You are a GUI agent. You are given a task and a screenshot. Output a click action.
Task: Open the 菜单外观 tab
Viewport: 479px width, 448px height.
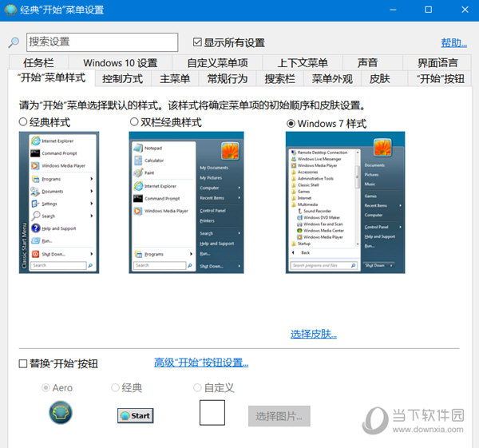point(332,79)
